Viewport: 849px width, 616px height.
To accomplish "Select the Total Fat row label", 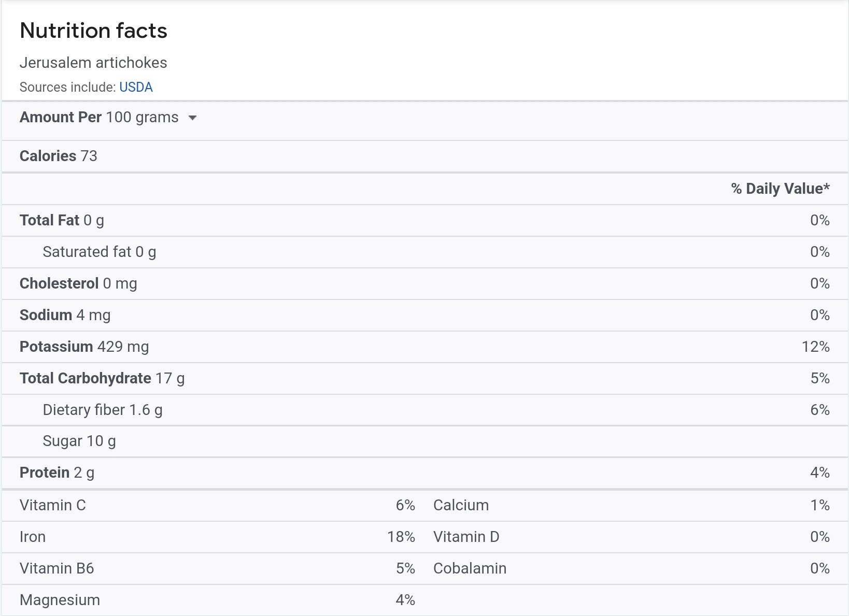I will point(62,220).
